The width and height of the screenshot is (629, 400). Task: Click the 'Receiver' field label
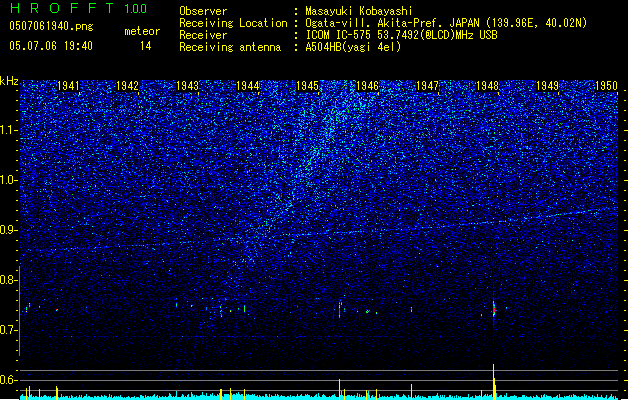coord(203,35)
